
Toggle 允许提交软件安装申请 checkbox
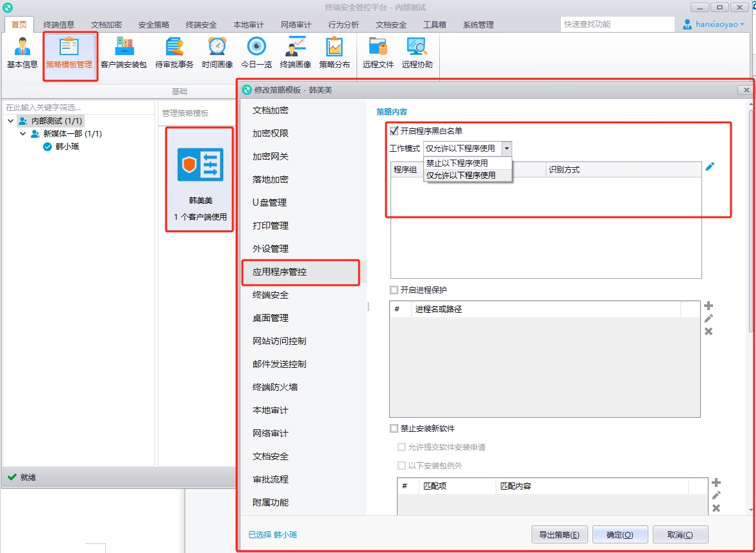[401, 447]
